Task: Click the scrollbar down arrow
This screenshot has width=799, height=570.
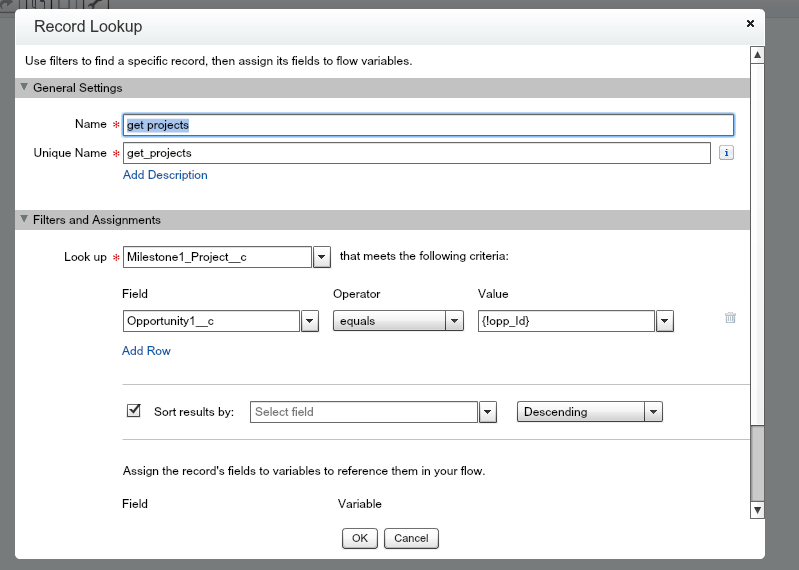Action: (757, 510)
